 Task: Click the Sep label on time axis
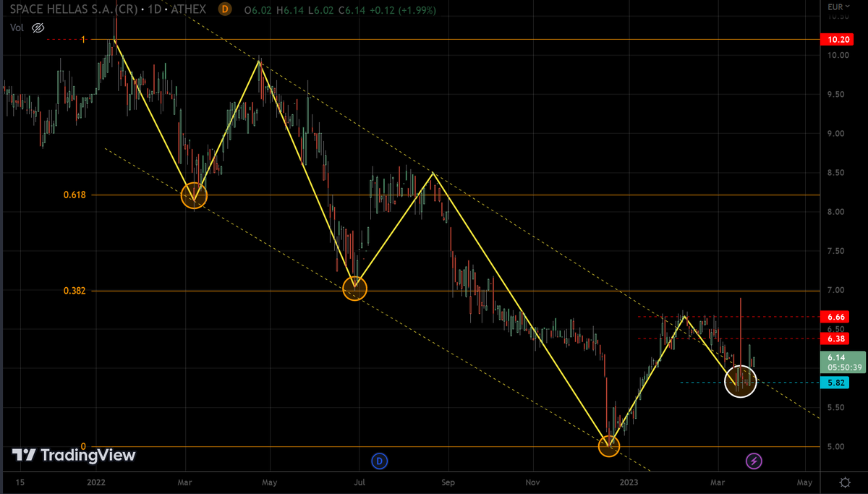click(448, 482)
